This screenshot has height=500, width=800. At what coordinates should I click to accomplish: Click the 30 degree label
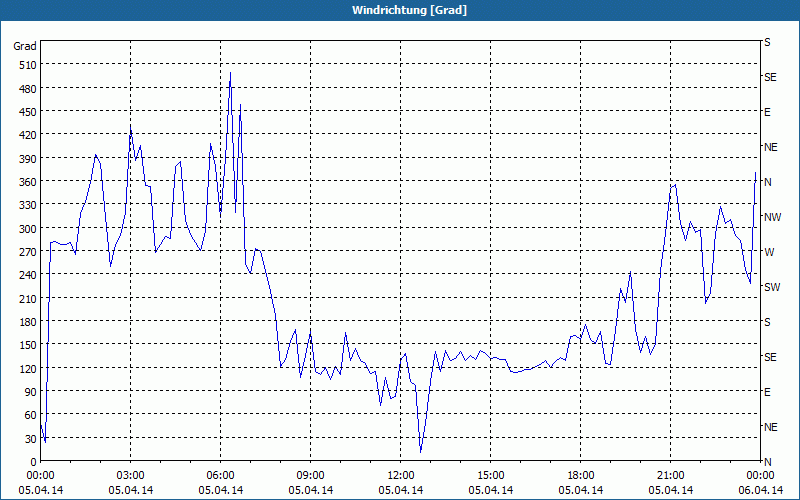tap(31, 438)
